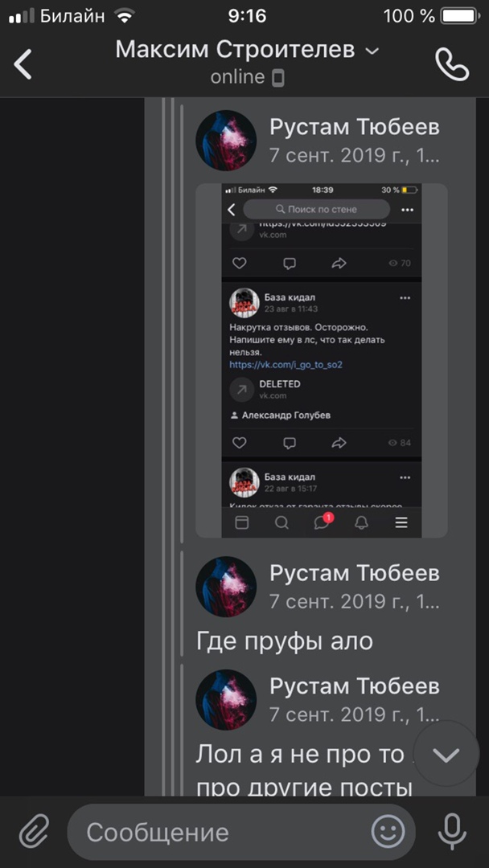Image resolution: width=489 pixels, height=868 pixels.
Task: Start a voice call with the phone icon
Action: click(452, 65)
